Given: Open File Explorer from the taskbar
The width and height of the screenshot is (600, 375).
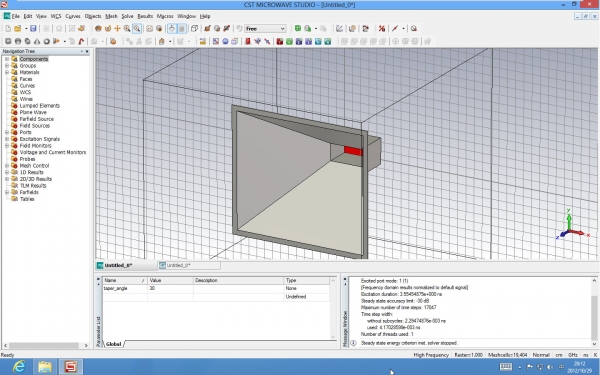Looking at the screenshot, I should 45,367.
